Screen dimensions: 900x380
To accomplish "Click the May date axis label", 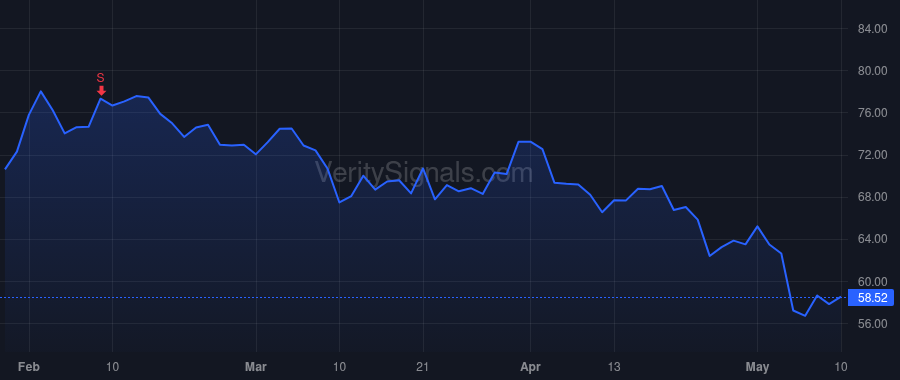I will point(758,366).
